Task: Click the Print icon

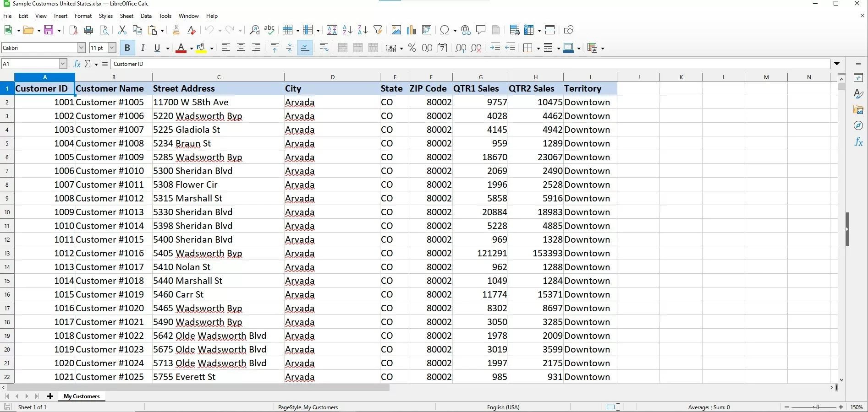Action: tap(89, 30)
